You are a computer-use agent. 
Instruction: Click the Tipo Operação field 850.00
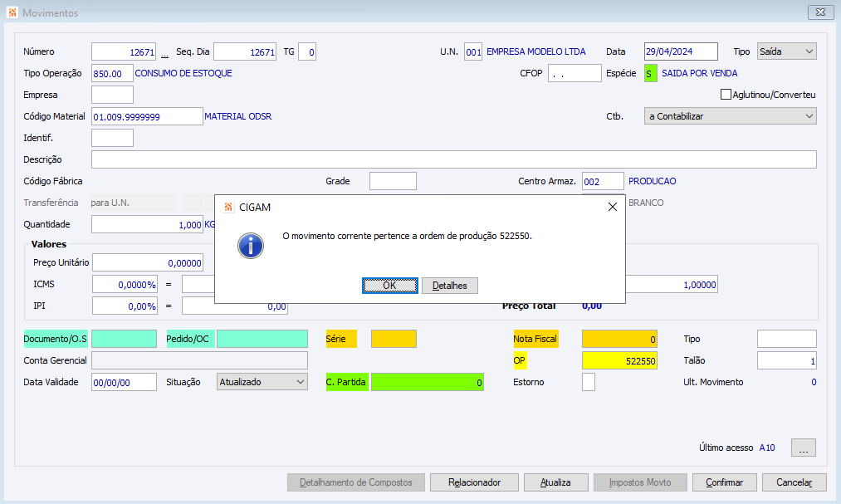[x=112, y=73]
